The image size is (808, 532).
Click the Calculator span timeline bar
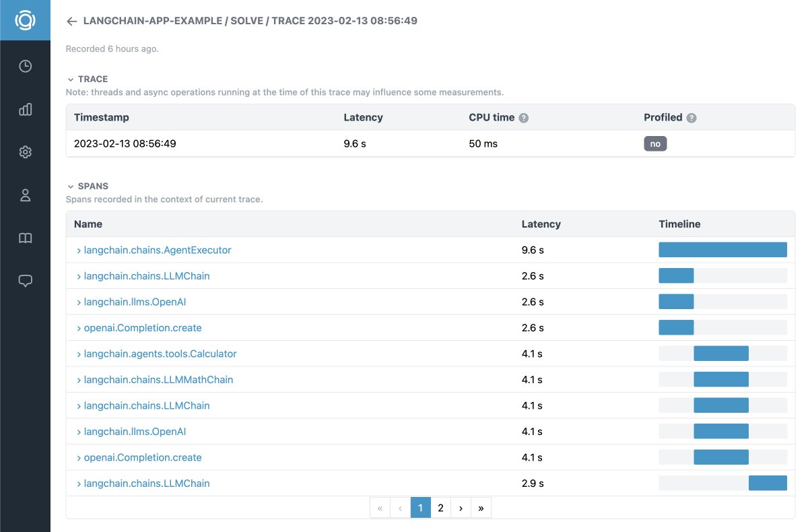[721, 354]
